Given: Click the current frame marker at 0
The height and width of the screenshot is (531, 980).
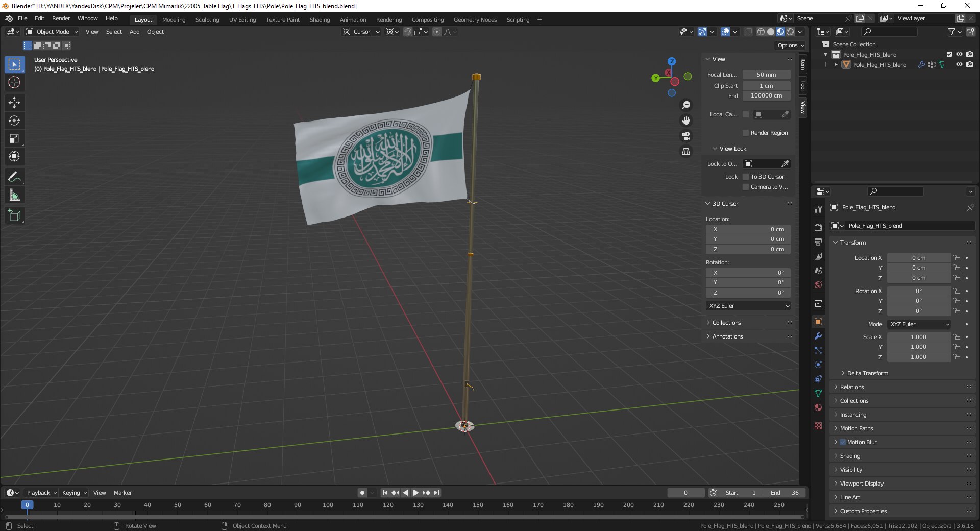Looking at the screenshot, I should (27, 505).
